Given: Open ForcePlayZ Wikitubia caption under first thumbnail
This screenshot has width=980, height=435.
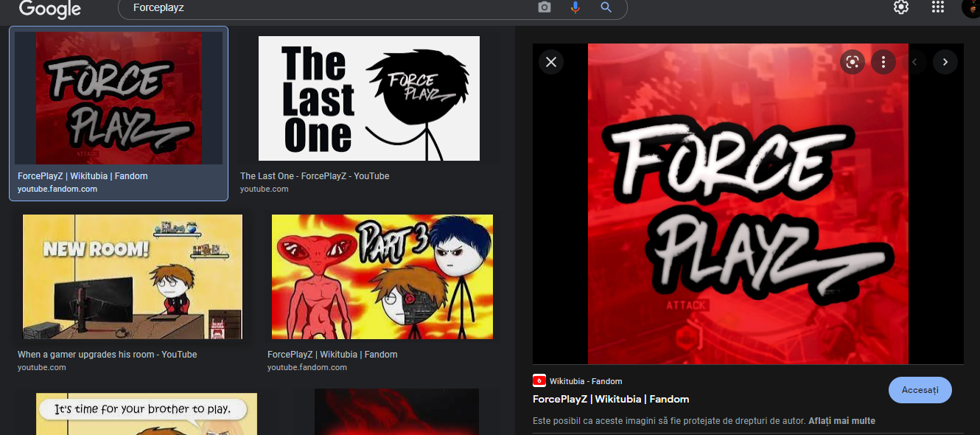Looking at the screenshot, I should [83, 176].
